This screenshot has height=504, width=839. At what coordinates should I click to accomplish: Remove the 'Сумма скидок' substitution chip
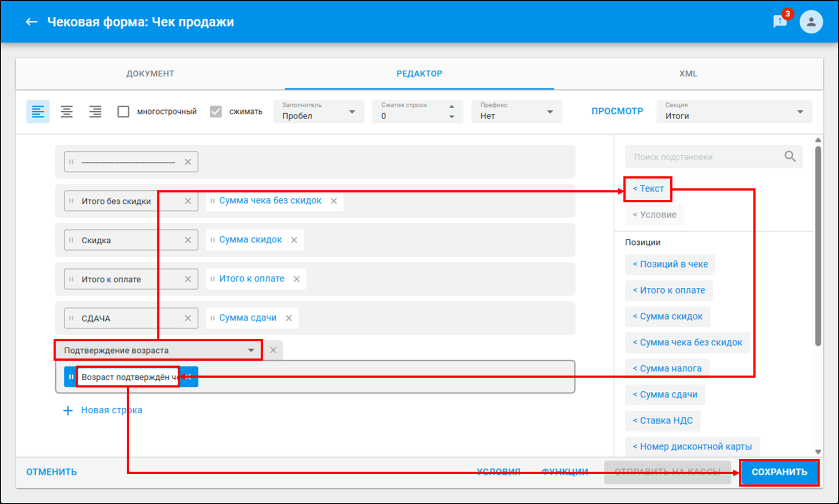pyautogui.click(x=294, y=240)
